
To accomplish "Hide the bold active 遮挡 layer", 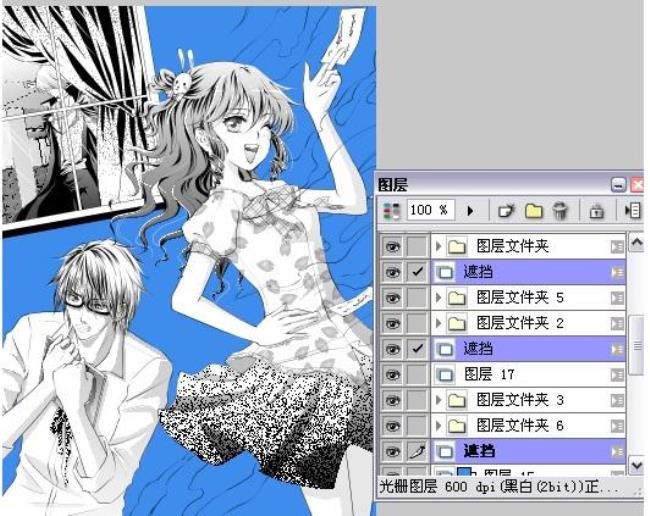I will click(393, 452).
